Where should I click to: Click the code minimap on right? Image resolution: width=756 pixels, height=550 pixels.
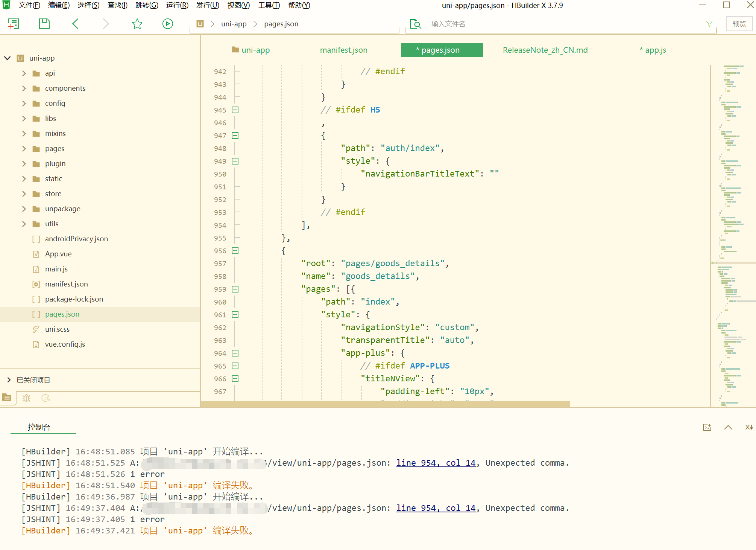point(733,236)
